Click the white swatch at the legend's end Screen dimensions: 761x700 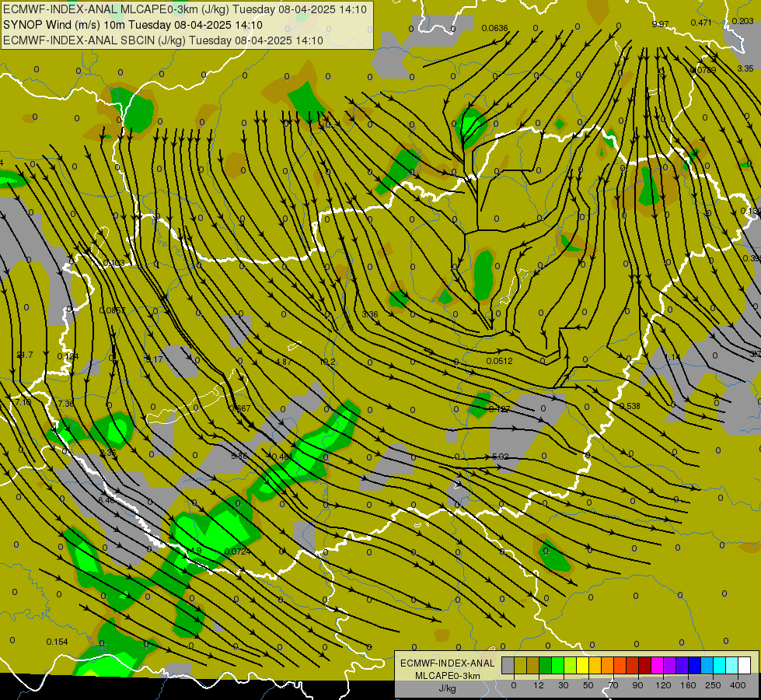(x=745, y=666)
